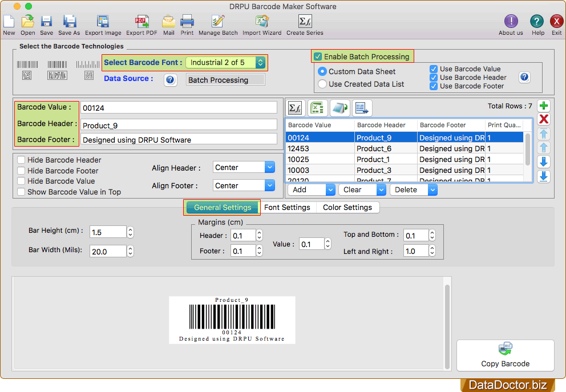The height and width of the screenshot is (392, 566).
Task: Click move row down arrow icon
Action: [x=544, y=161]
